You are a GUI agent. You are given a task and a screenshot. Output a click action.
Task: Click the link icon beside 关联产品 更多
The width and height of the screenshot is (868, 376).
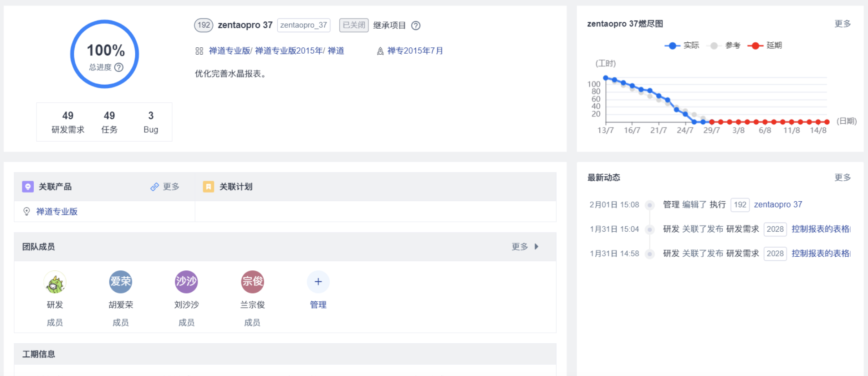click(155, 187)
